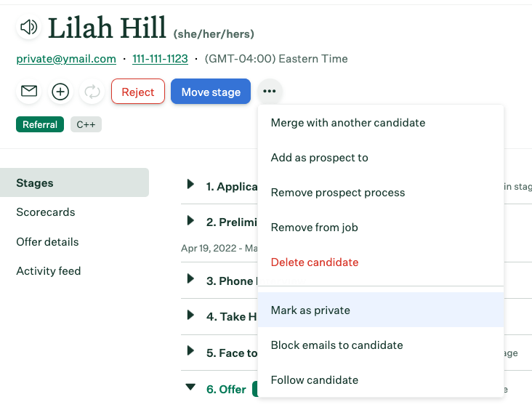532x410 pixels.
Task: Collapse the 6. Offer stage
Action: (190, 387)
